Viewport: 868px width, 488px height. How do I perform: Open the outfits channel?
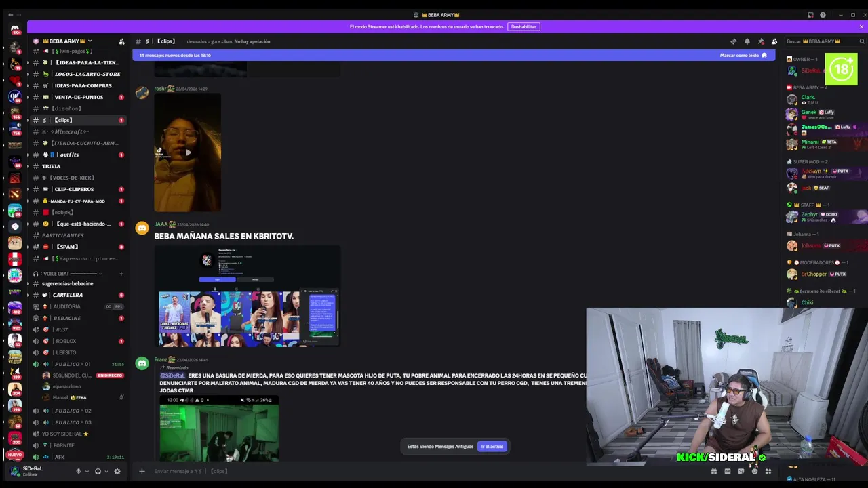point(77,155)
